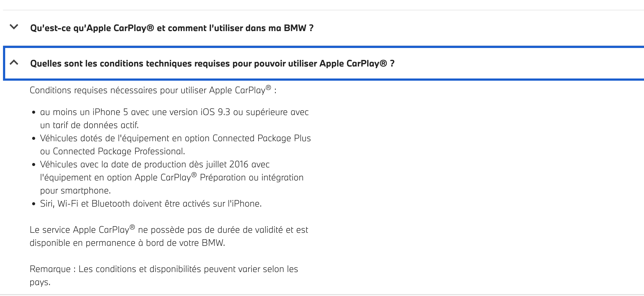Click the 'Quelles sont les conditions techniques' heading

pos(212,64)
